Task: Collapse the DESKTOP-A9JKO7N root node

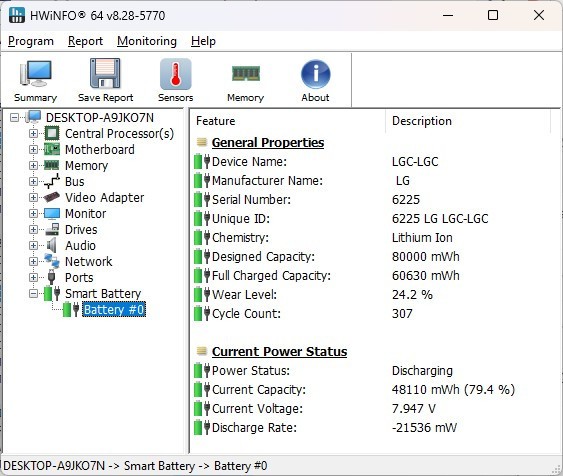Action: point(14,117)
